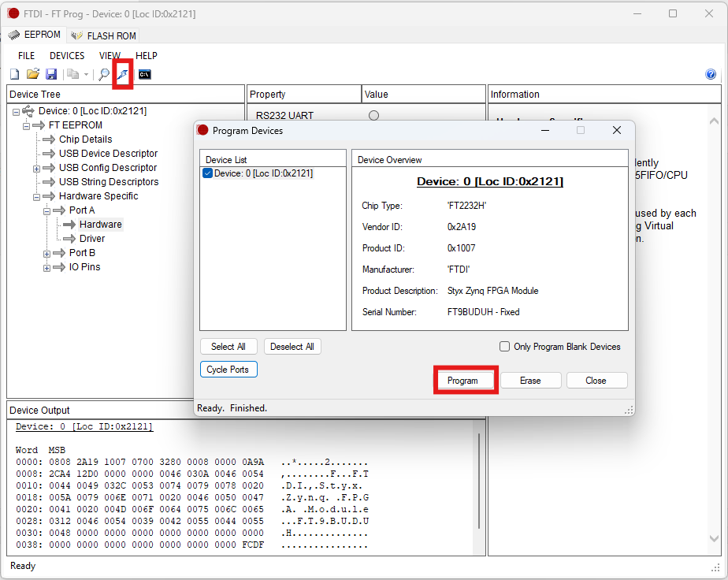Click the scan and parse magnifier icon

[x=103, y=74]
